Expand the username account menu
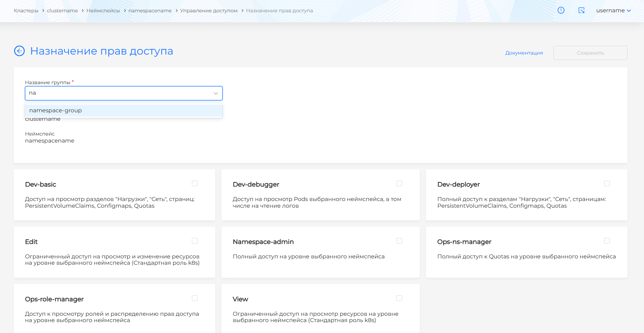 coord(613,11)
